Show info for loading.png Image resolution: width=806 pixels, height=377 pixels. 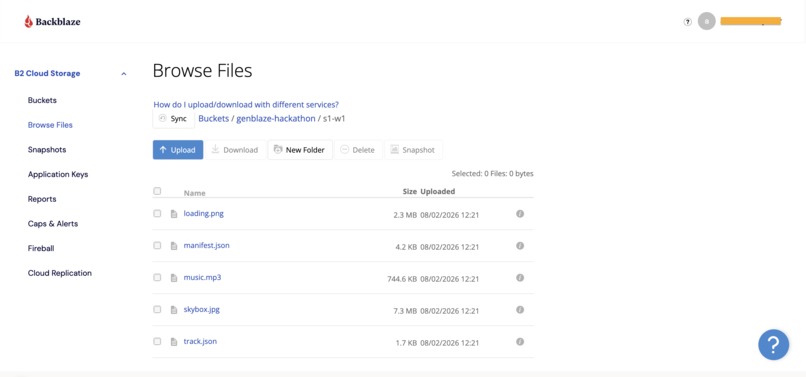tap(520, 214)
